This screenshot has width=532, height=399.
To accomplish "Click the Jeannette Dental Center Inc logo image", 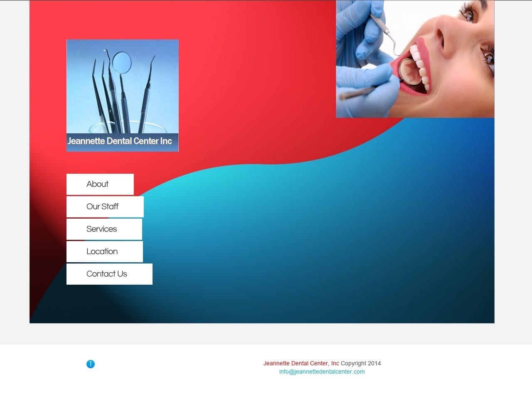I will pos(123,96).
